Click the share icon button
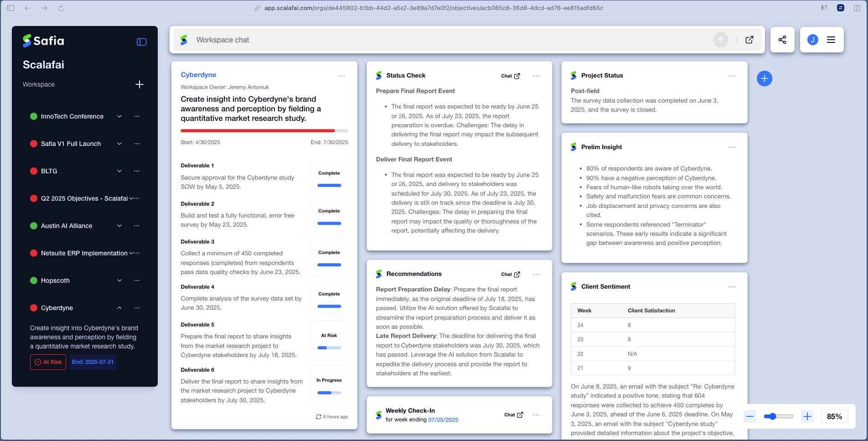 pos(782,40)
